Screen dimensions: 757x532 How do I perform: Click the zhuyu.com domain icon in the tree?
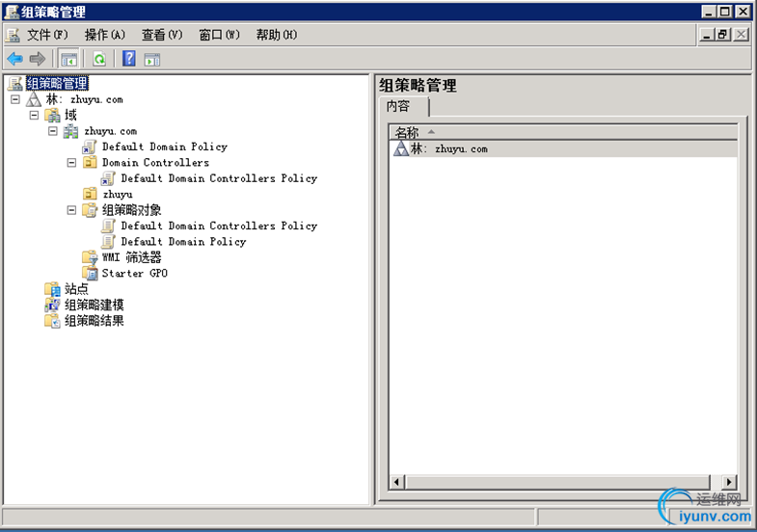pos(70,131)
